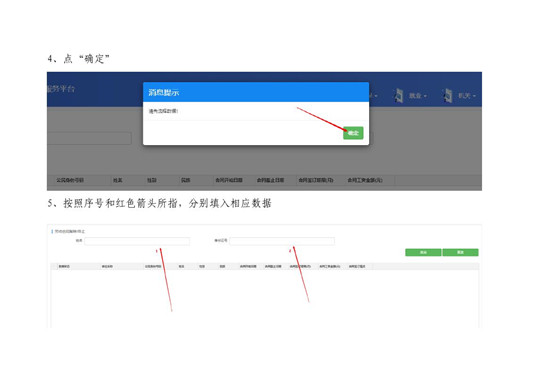
Task: Click the 合同开始日期 column header in the dimmed table
Action: click(229, 180)
